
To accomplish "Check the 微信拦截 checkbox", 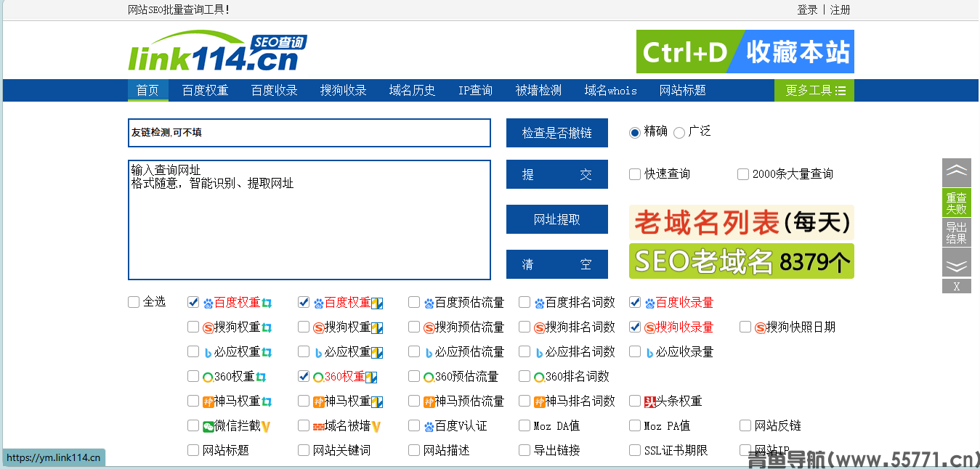I will [x=193, y=425].
